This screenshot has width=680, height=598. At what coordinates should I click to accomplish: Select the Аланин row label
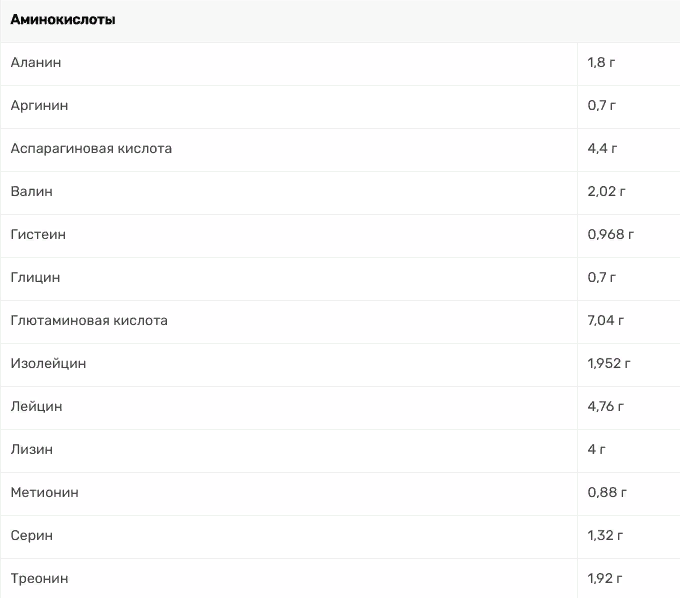36,62
